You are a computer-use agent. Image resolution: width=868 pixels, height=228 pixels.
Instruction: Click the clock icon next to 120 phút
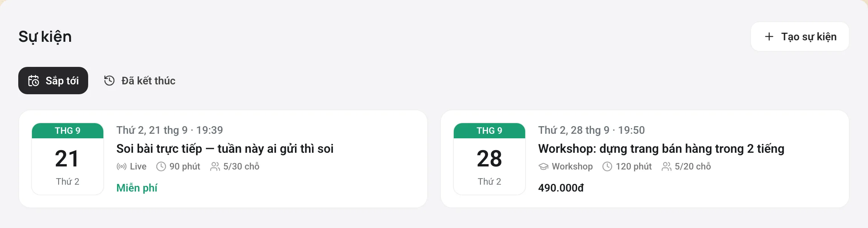pyautogui.click(x=607, y=166)
